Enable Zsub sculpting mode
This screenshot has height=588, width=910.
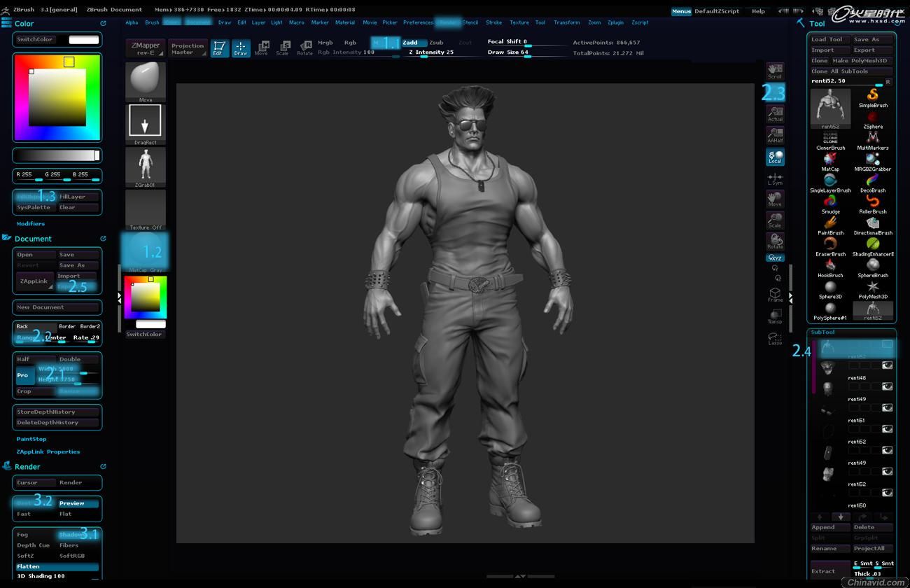pyautogui.click(x=436, y=43)
